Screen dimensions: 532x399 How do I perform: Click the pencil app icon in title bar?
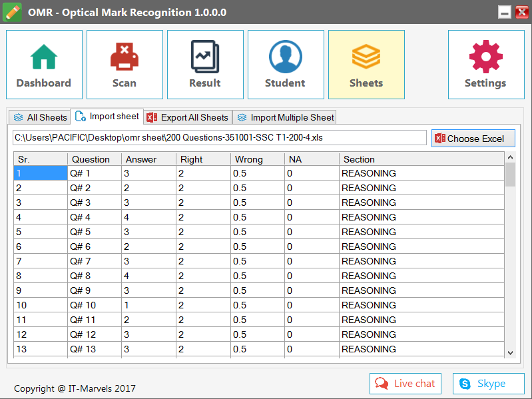tap(12, 12)
